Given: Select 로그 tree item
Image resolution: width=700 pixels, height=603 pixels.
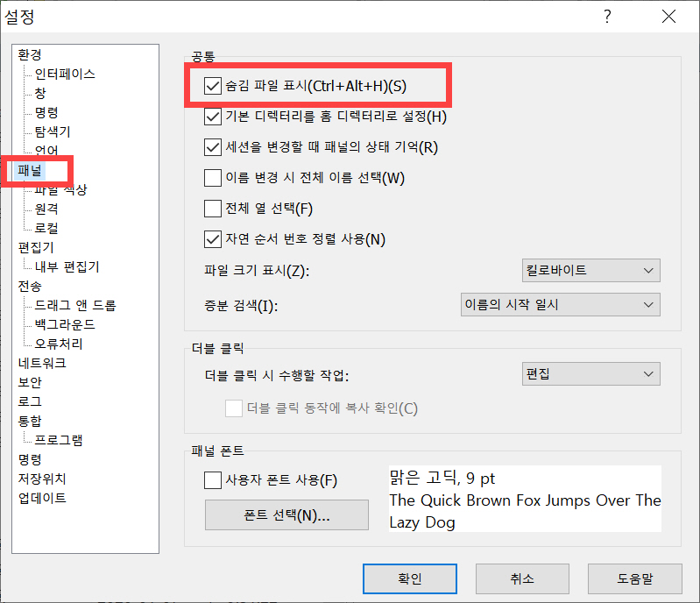Looking at the screenshot, I should tap(30, 401).
